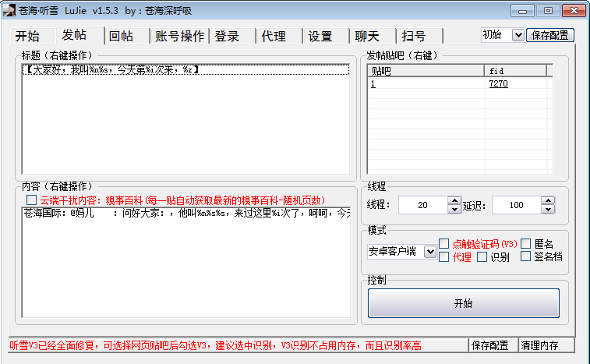The image size is (590, 364).
Task: Go to the 账号操作 tab
Action: pos(179,37)
